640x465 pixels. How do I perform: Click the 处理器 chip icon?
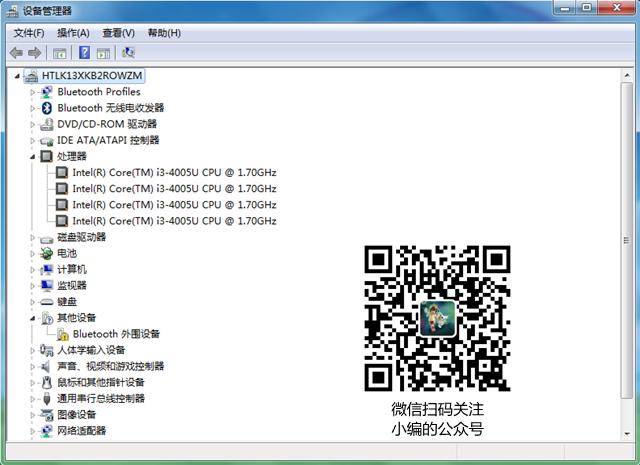[47, 156]
